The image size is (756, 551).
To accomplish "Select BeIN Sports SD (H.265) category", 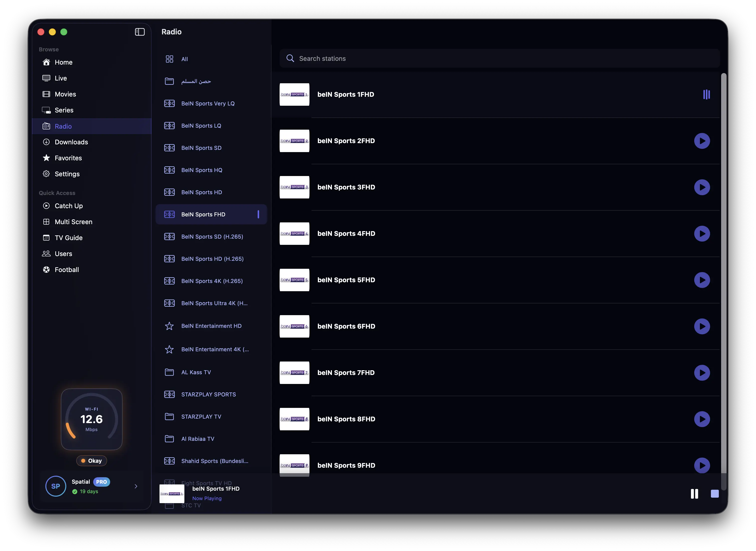I will (211, 236).
